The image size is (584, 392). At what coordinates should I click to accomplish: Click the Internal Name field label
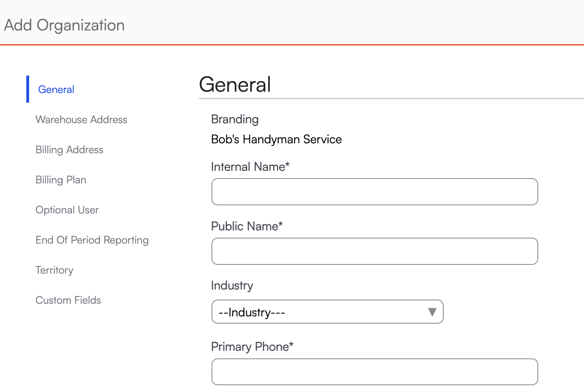tap(250, 167)
